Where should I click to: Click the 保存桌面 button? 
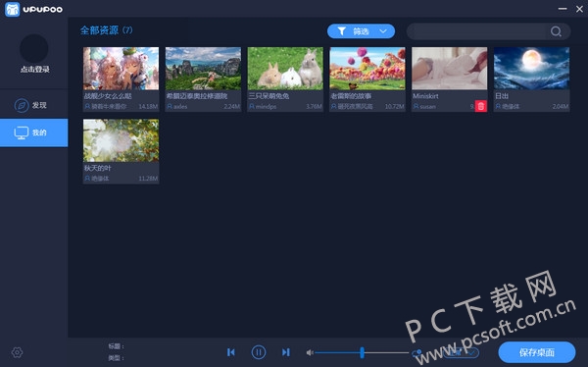click(537, 352)
